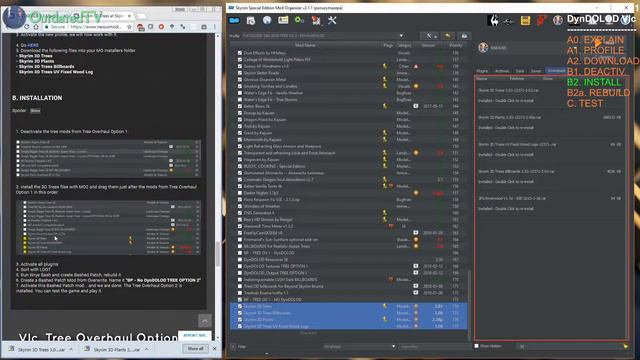The image size is (640, 360).
Task: Switch to the Archives tab
Action: pos(502,71)
